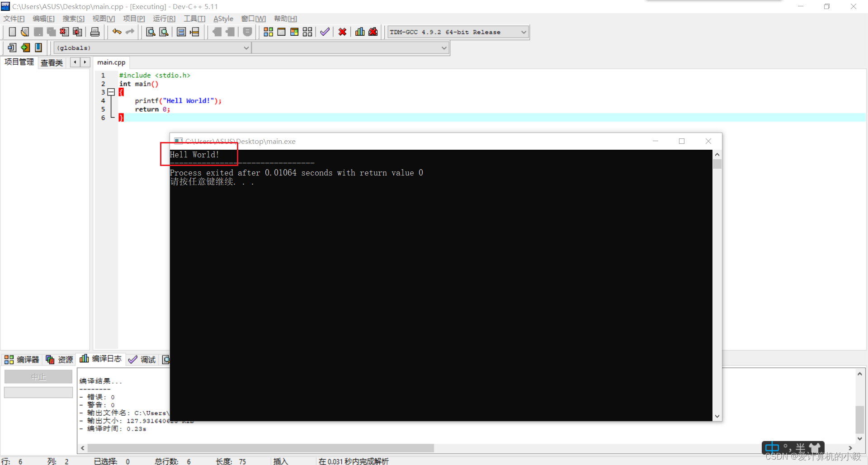This screenshot has height=465, width=868.
Task: Click the Rebuild All icon
Action: pyautogui.click(x=307, y=32)
